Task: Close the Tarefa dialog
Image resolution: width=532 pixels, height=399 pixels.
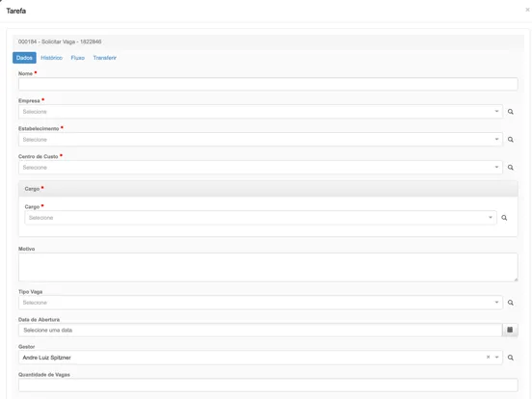Action: [x=527, y=10]
